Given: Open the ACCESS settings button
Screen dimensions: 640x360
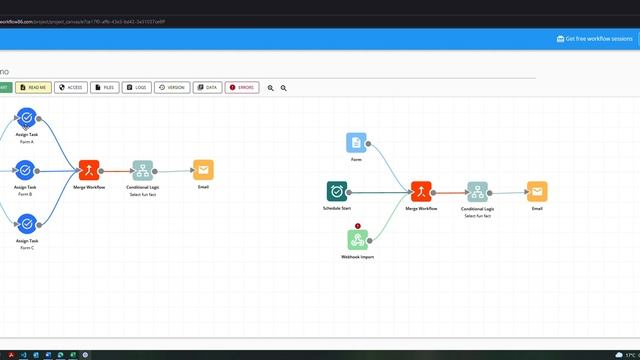Looking at the screenshot, I should (71, 87).
